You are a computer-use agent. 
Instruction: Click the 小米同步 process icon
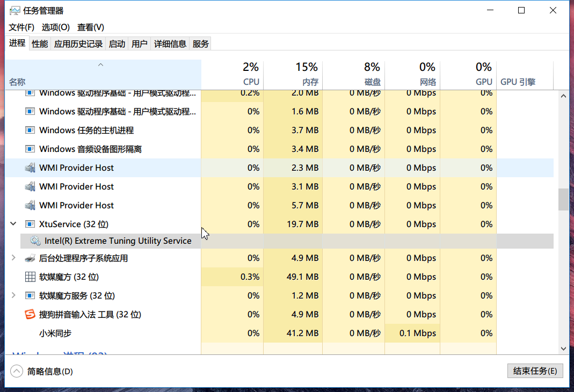coord(30,333)
